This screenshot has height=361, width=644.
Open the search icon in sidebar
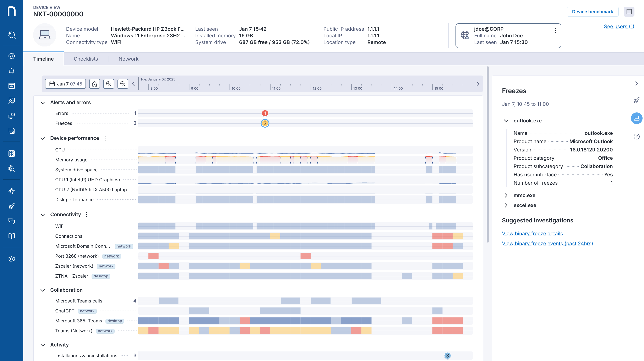pyautogui.click(x=11, y=35)
